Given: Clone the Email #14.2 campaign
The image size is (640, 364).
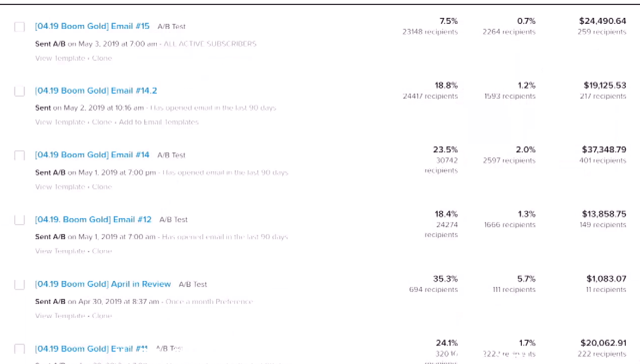Looking at the screenshot, I should (x=101, y=122).
